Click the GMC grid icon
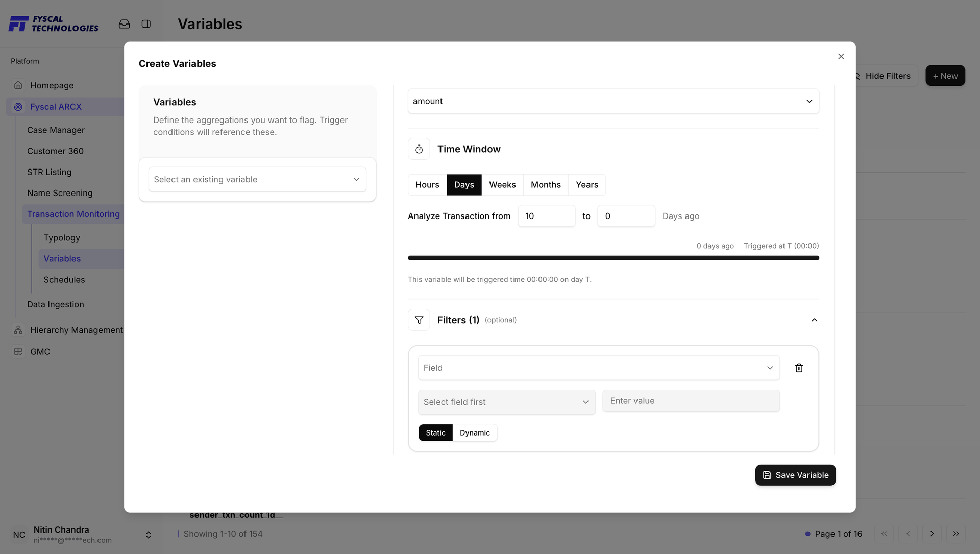The height and width of the screenshot is (554, 980). [x=18, y=352]
